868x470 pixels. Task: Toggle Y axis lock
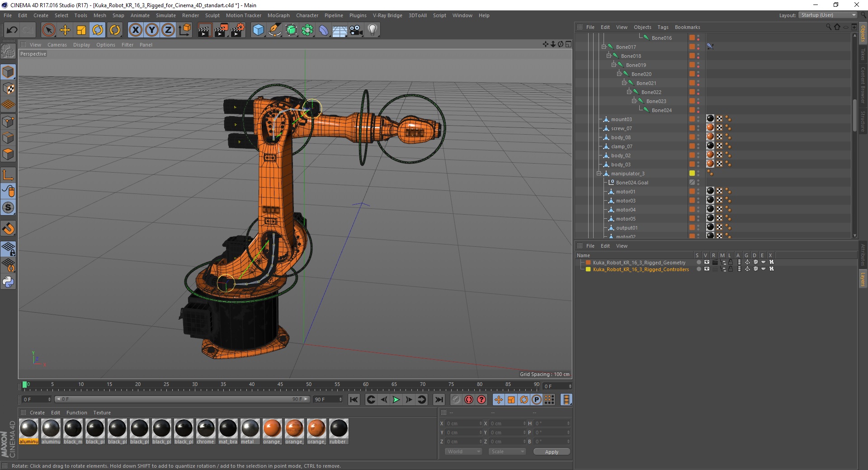[x=152, y=30]
